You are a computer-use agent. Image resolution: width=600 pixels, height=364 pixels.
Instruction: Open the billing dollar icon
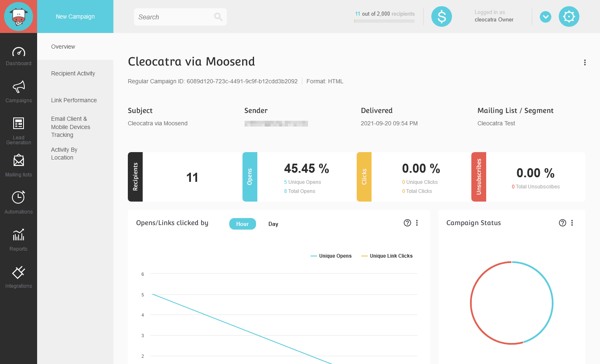[x=442, y=16]
